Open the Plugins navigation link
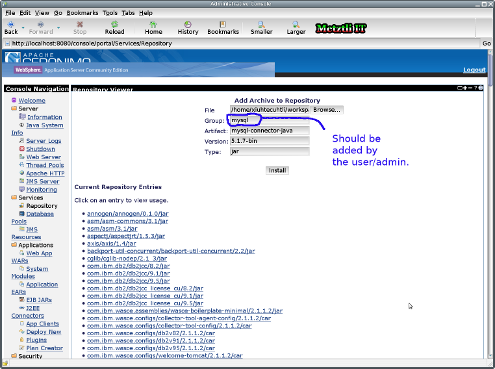Viewport: 495px width, 369px height. click(37, 340)
